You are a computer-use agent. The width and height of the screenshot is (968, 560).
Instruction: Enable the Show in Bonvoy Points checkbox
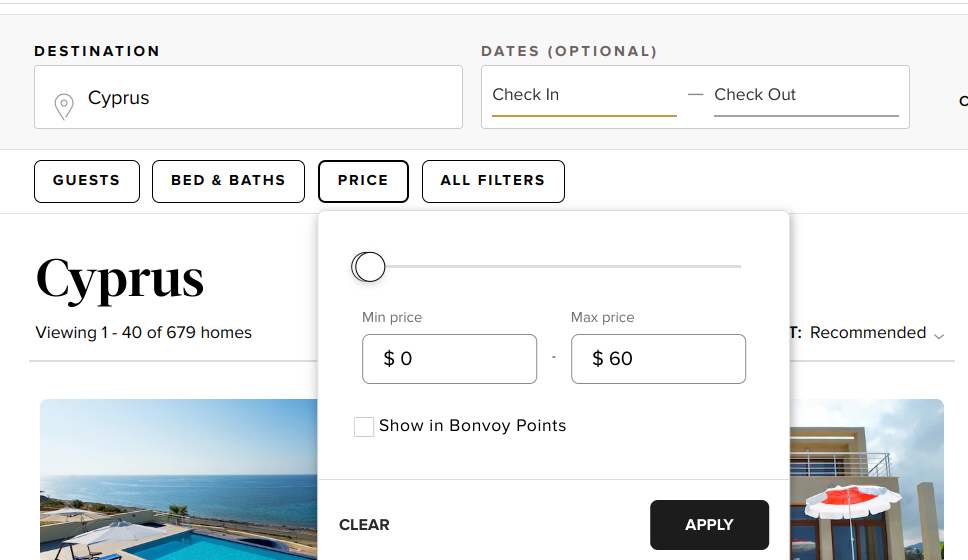coord(364,427)
